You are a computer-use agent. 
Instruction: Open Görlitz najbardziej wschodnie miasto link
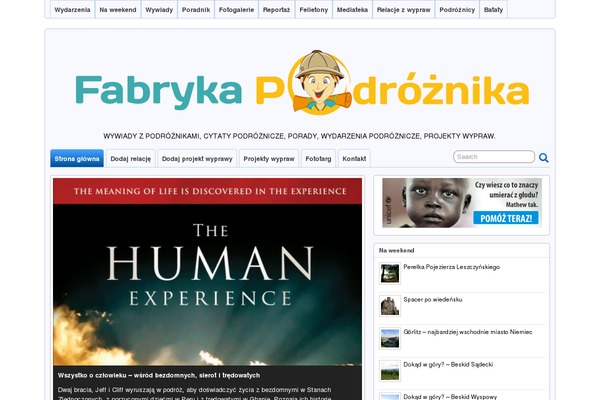click(468, 332)
